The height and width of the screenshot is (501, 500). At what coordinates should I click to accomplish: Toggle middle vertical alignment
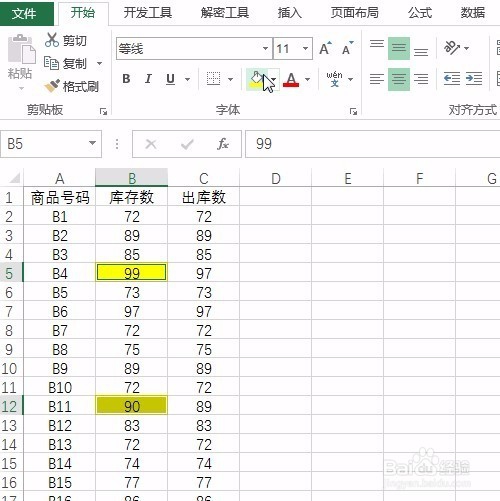(399, 48)
